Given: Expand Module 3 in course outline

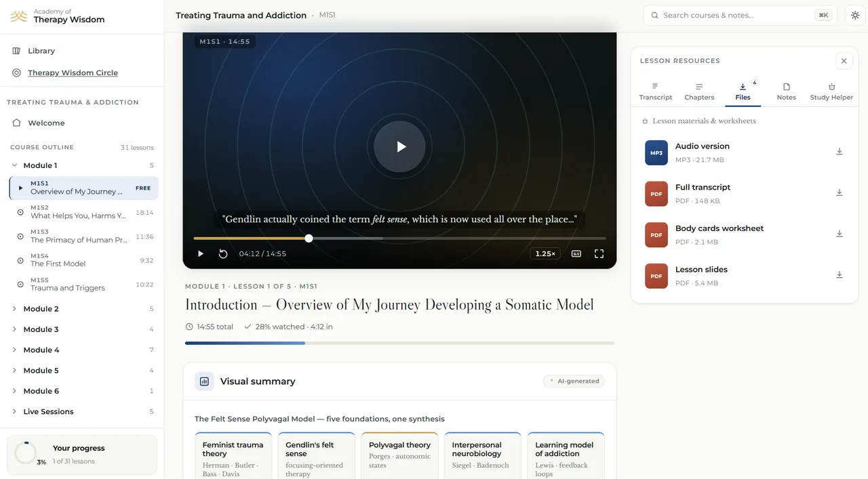Looking at the screenshot, I should 81,329.
